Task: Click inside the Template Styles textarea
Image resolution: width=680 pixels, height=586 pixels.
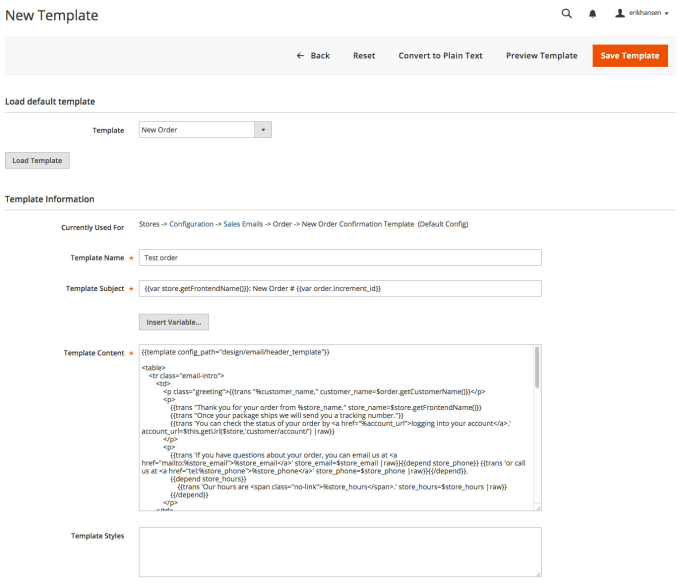Action: pos(340,552)
